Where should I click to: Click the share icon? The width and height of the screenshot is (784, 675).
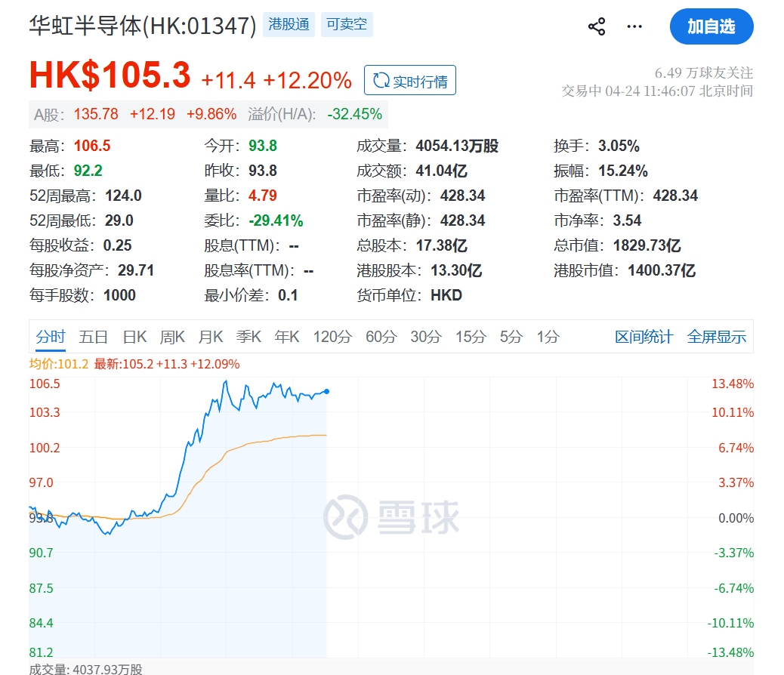597,27
